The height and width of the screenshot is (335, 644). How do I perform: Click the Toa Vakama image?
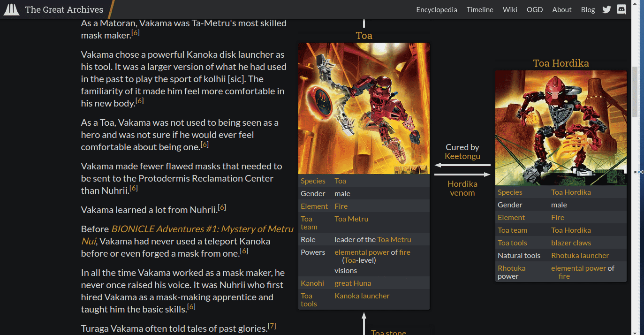[364, 108]
